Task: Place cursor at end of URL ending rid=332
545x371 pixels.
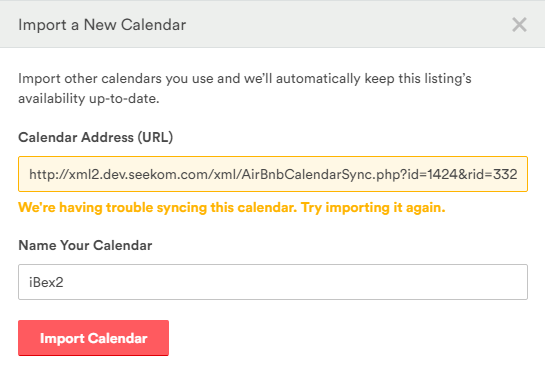Action: pyautogui.click(x=518, y=174)
